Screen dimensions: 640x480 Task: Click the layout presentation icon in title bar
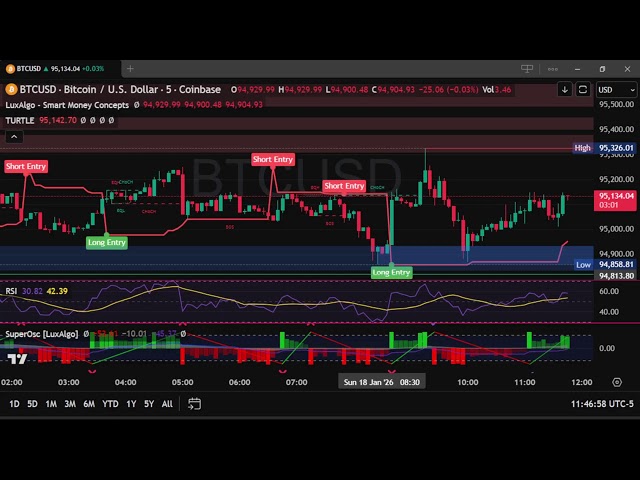click(527, 69)
